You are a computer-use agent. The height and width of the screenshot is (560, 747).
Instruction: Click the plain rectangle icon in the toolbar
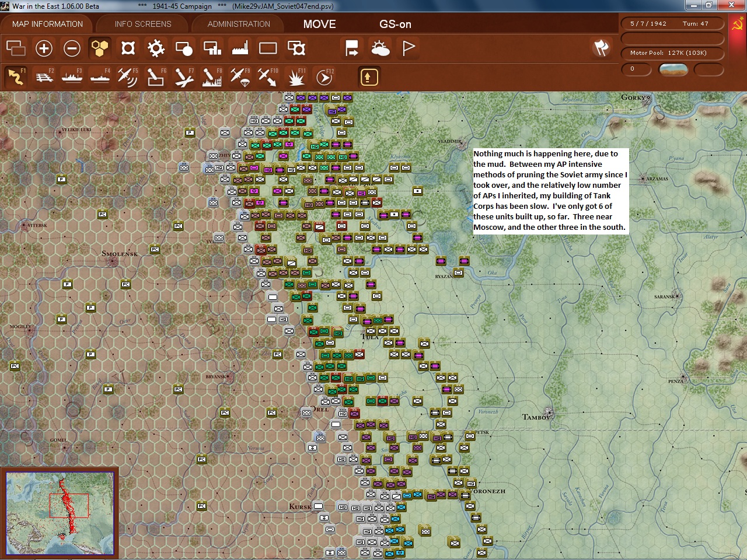(x=268, y=48)
